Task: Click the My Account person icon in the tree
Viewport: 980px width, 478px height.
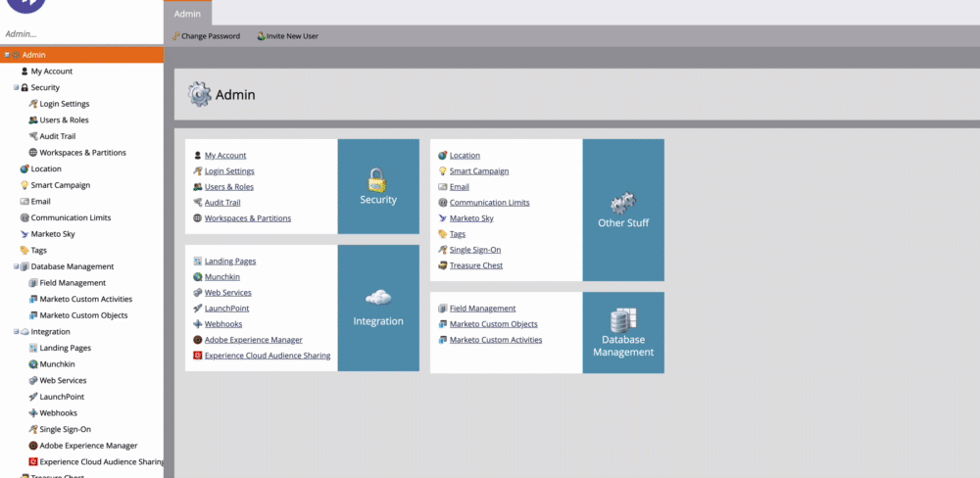Action: (x=24, y=72)
